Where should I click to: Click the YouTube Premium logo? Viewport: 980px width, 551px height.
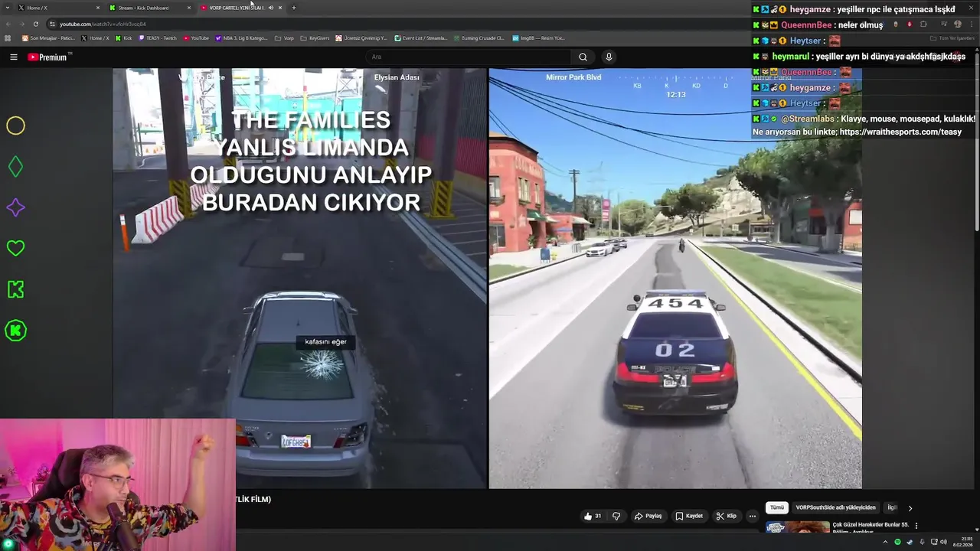[x=47, y=57]
